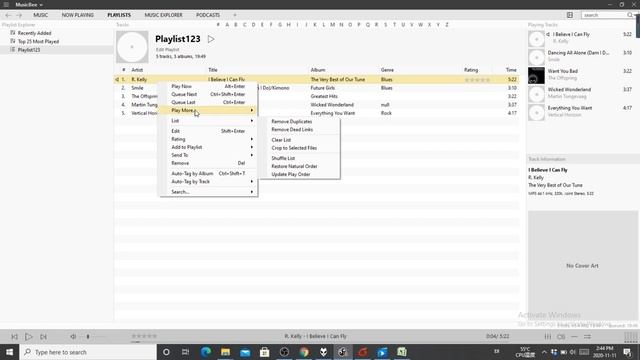The width and height of the screenshot is (640, 360).
Task: Click Wicked Wonderland album cell
Action: 332,105
